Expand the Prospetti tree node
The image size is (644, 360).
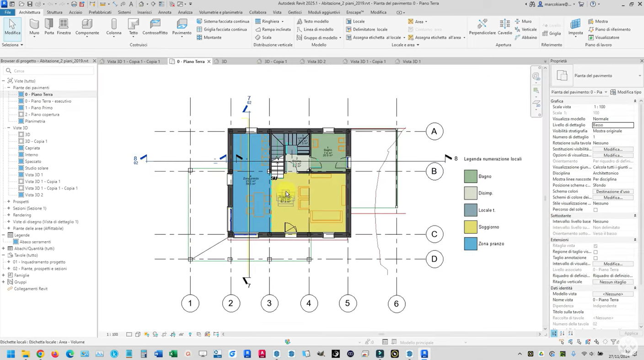[9, 201]
